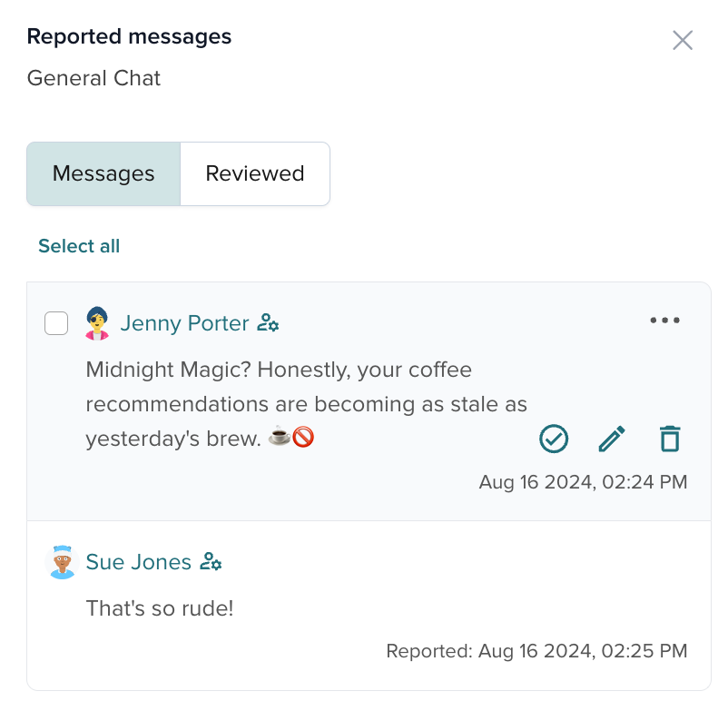The image size is (728, 701).
Task: Select all reported messages
Action: [79, 246]
